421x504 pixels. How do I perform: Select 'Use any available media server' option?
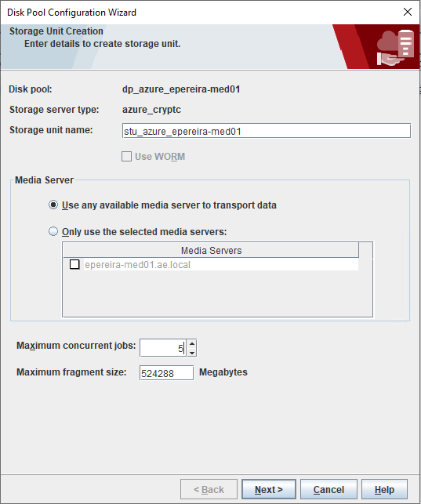[x=53, y=205]
